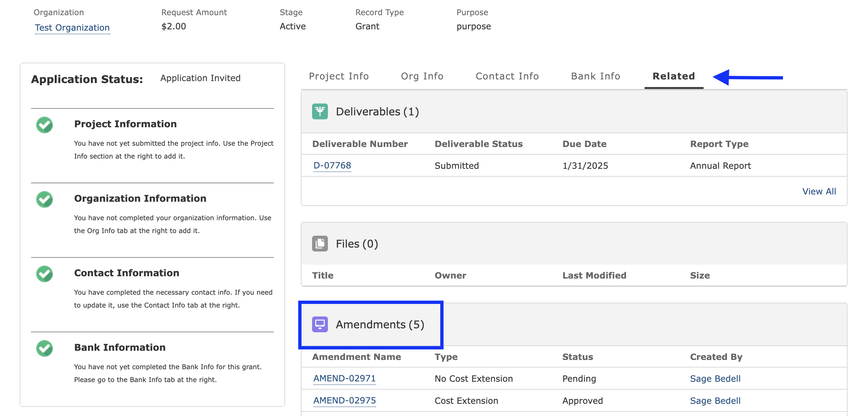Click the No Cost Extension type cell
The height and width of the screenshot is (416, 868).
(474, 378)
